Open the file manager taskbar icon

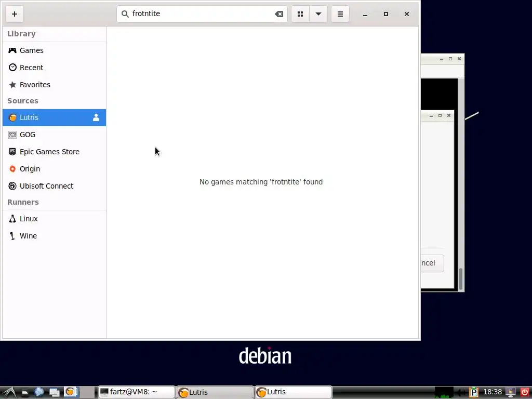(x=25, y=393)
